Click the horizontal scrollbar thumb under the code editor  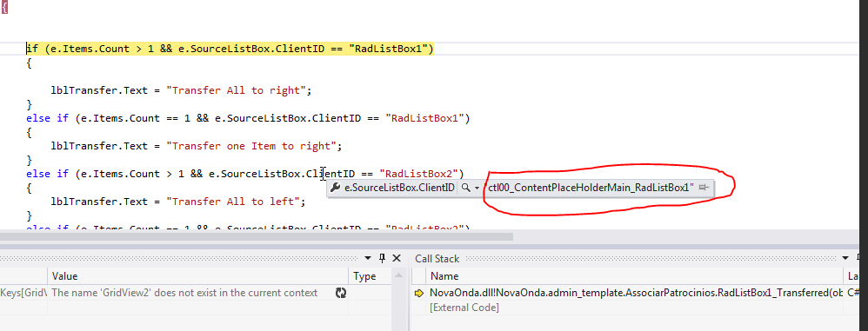[x=257, y=236]
